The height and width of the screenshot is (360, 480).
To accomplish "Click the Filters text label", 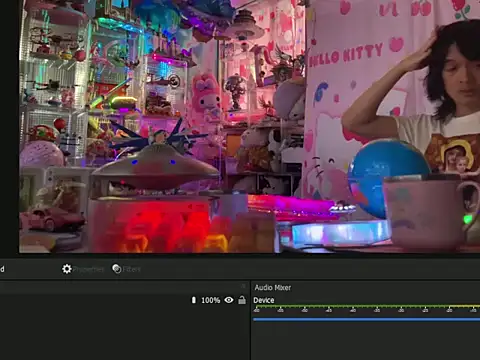I will [131, 269].
